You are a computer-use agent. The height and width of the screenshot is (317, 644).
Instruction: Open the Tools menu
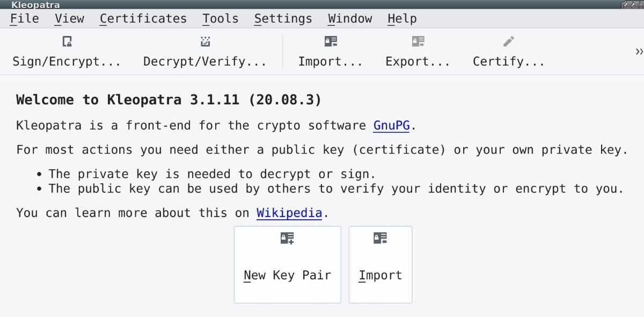[x=221, y=19]
